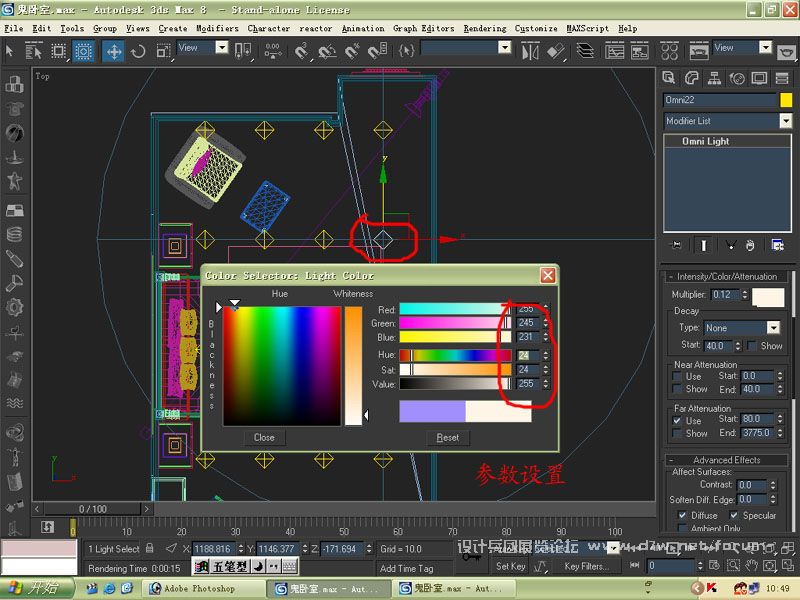This screenshot has width=800, height=600.
Task: Open the Modifiers menu
Action: [x=217, y=29]
